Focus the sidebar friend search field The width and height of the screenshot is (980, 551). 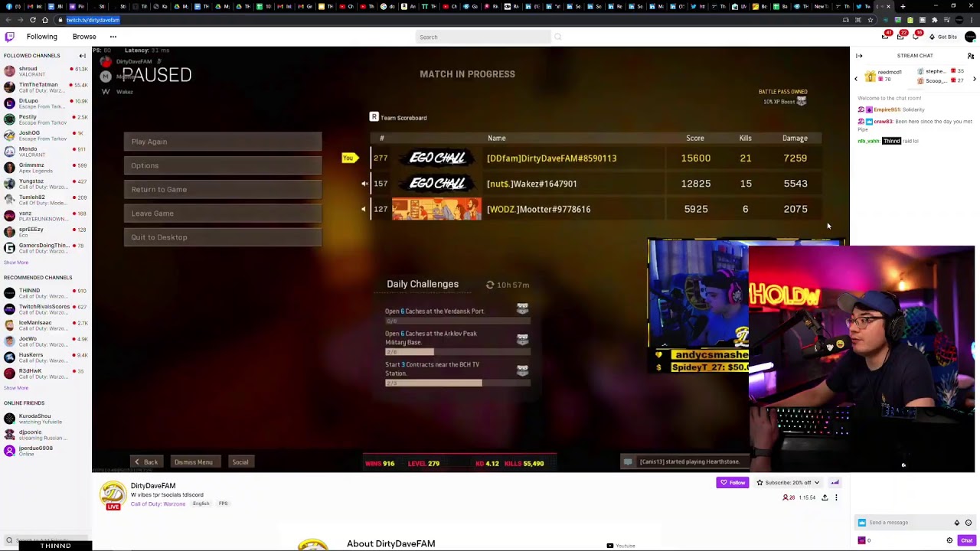coord(46,540)
